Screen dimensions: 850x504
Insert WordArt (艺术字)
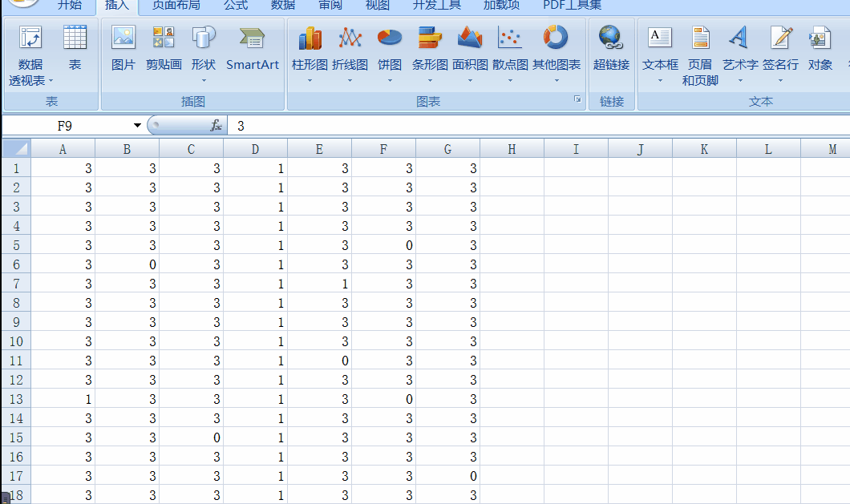point(740,54)
